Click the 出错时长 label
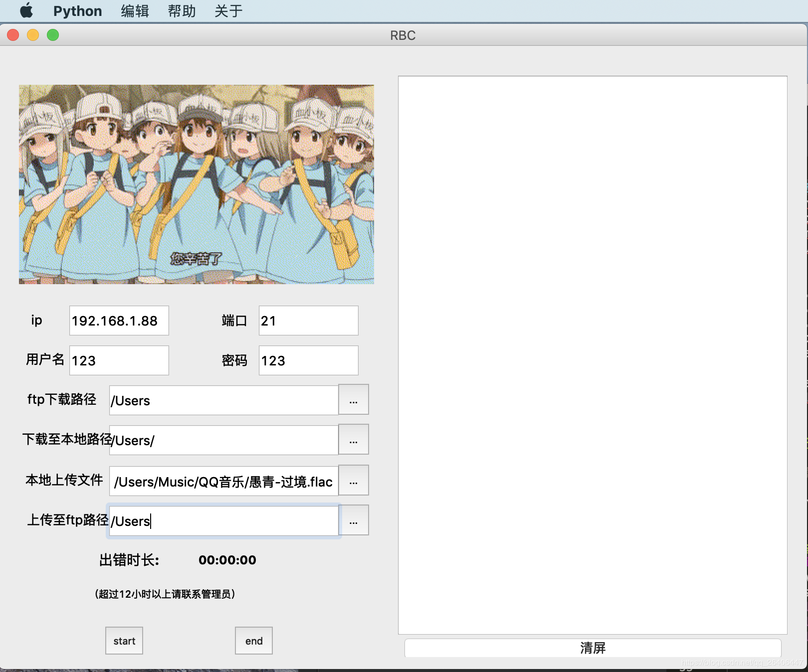This screenshot has height=672, width=808. point(129,560)
